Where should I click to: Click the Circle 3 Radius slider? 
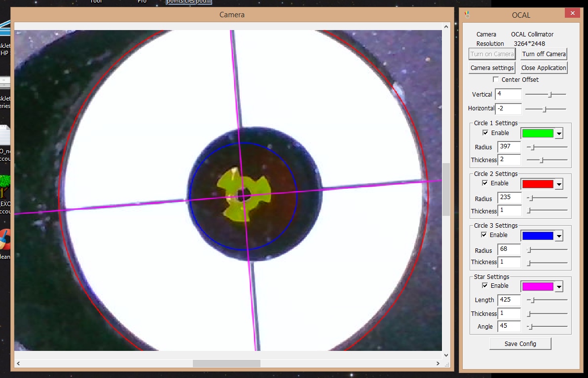click(x=547, y=249)
